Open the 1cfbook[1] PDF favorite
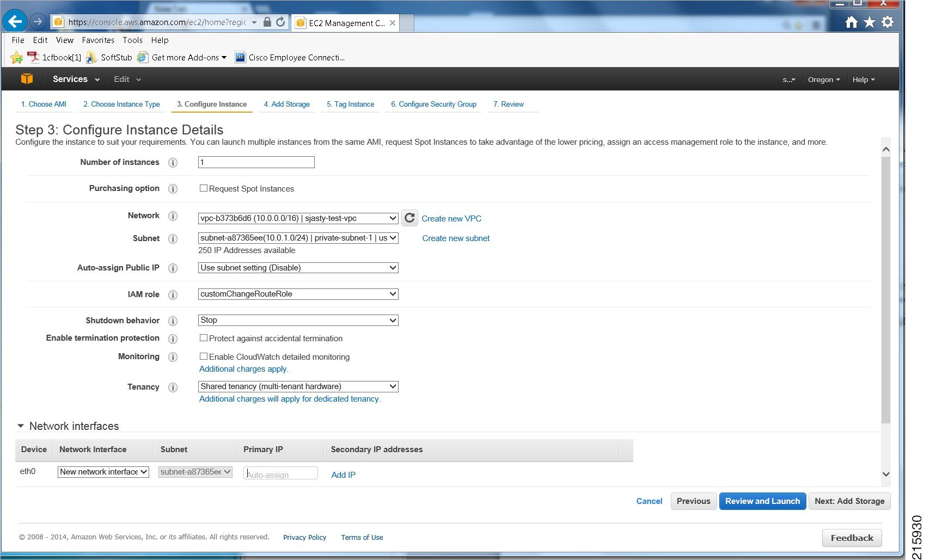The width and height of the screenshot is (930, 560). pos(54,57)
